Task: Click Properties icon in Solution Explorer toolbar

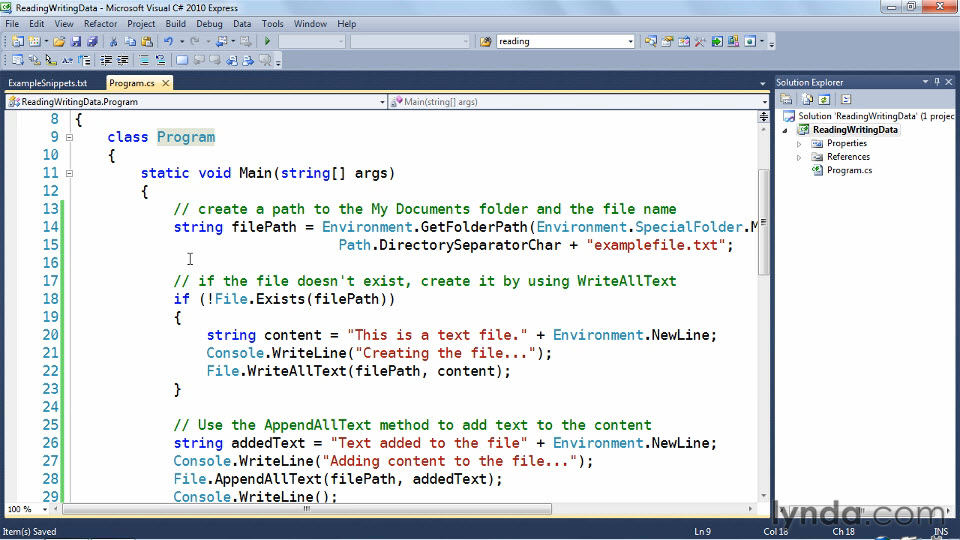Action: [x=787, y=99]
